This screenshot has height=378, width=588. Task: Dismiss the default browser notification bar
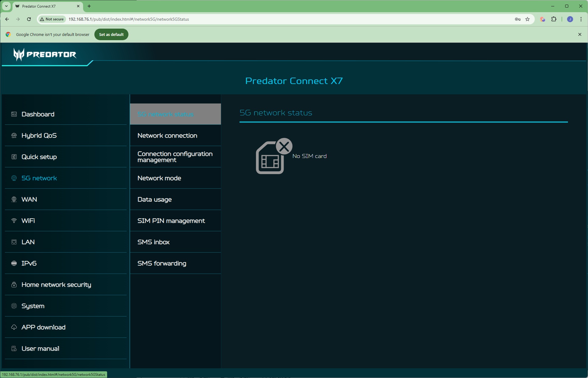pyautogui.click(x=579, y=34)
